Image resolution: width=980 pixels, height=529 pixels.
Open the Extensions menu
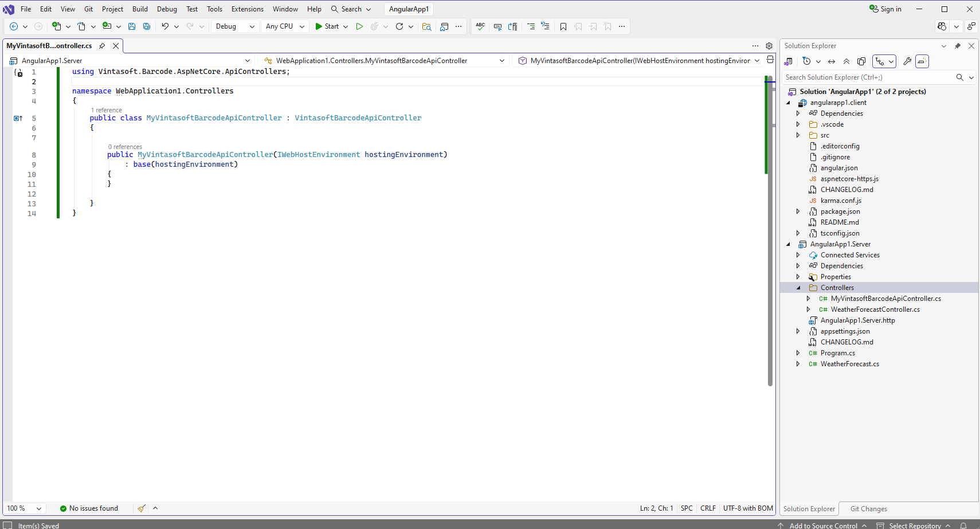tap(247, 9)
